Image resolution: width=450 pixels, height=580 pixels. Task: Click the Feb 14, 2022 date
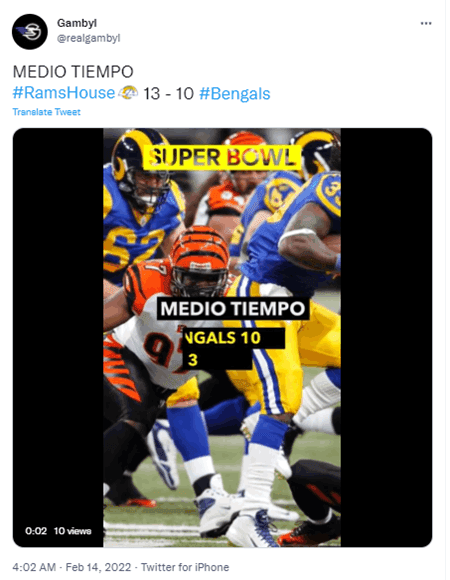click(98, 567)
